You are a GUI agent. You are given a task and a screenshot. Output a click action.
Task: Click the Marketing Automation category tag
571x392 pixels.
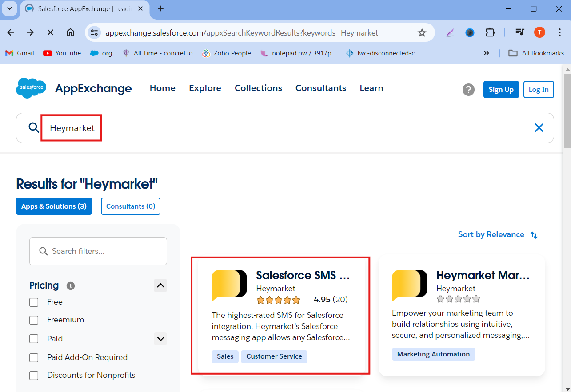click(433, 354)
